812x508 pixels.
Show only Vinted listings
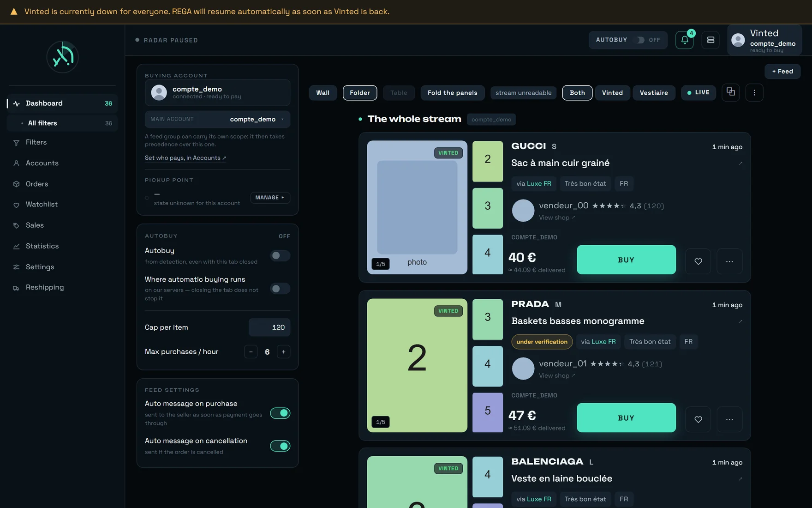612,93
